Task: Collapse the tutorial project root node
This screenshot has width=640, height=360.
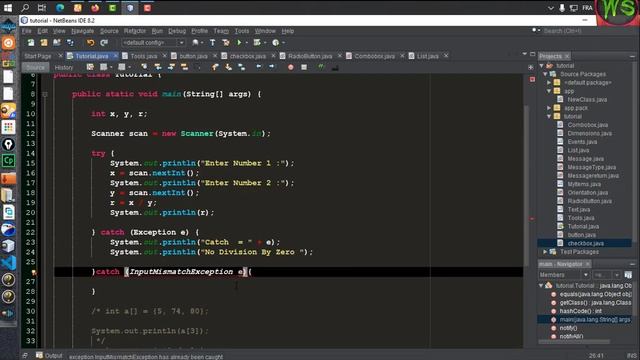Action: point(542,66)
